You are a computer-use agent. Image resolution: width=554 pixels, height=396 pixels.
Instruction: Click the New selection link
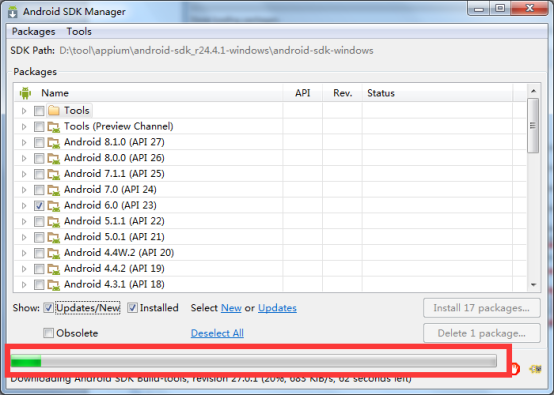click(x=231, y=308)
